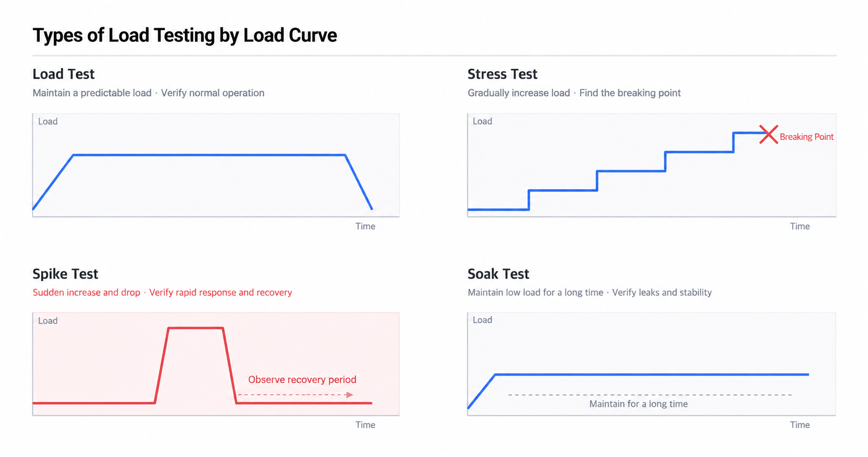The height and width of the screenshot is (457, 868).
Task: Click the blue plateau line in Load Test chart
Action: point(209,155)
